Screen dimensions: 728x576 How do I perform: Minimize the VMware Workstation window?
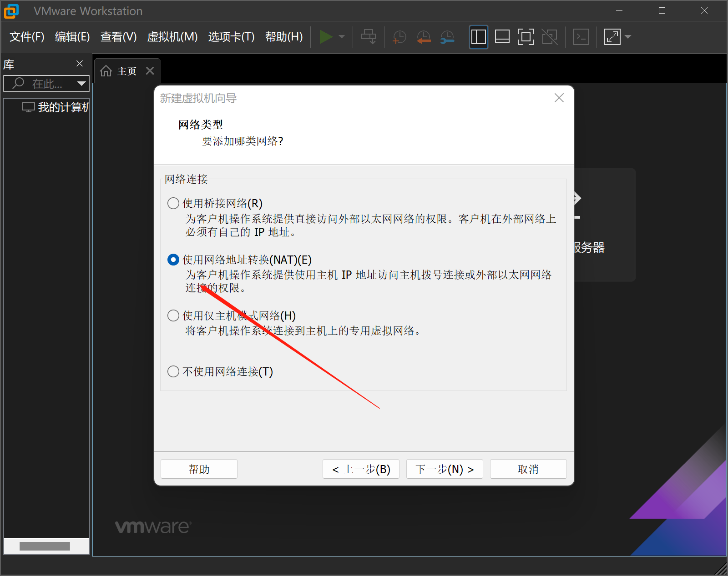coord(619,10)
